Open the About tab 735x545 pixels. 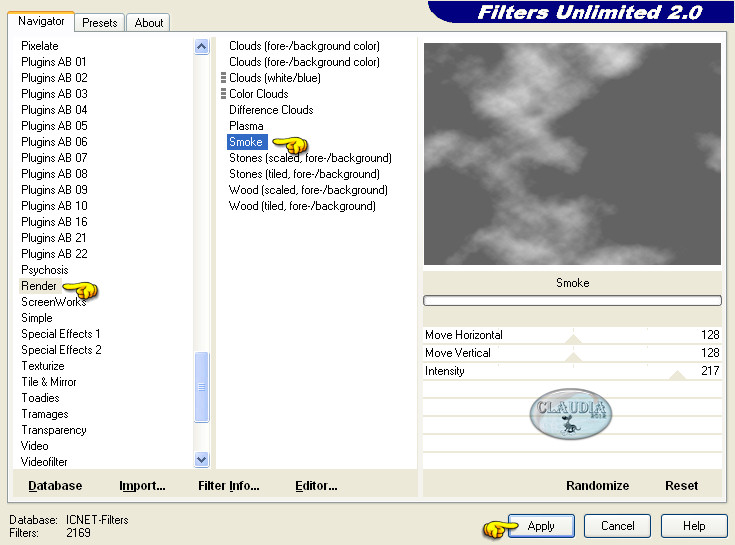pos(149,22)
